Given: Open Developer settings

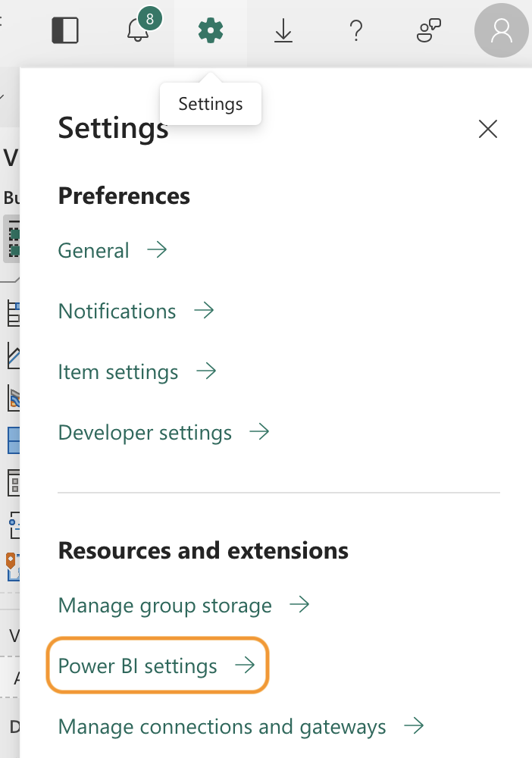Looking at the screenshot, I should pyautogui.click(x=164, y=433).
